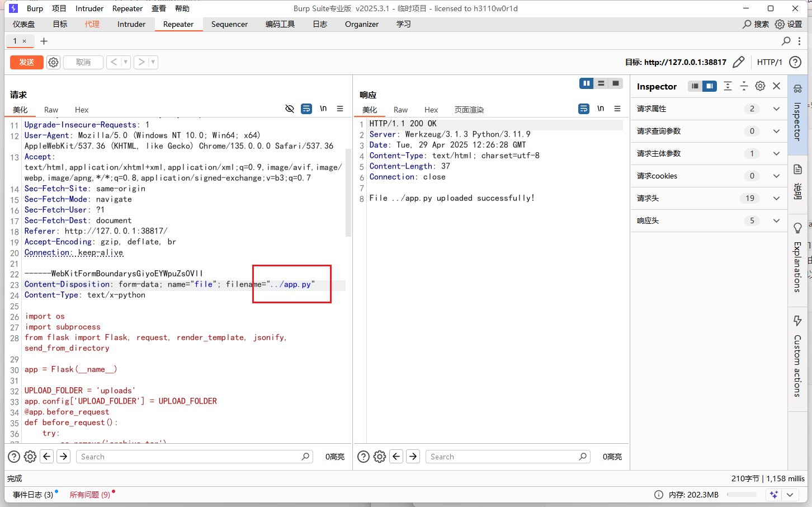Set Inspector right docked layout icon
The width and height of the screenshot is (812, 507).
[x=710, y=86]
